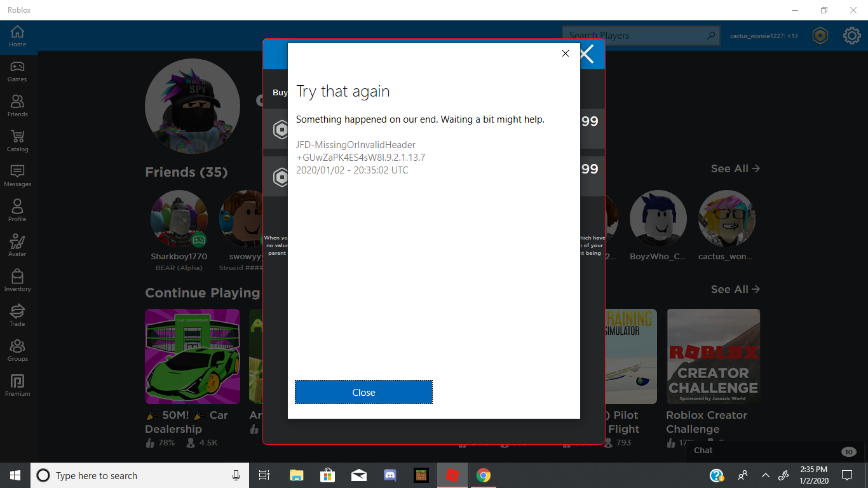Viewport: 868px width, 488px height.
Task: Open the Avatar editor
Action: pos(17,247)
